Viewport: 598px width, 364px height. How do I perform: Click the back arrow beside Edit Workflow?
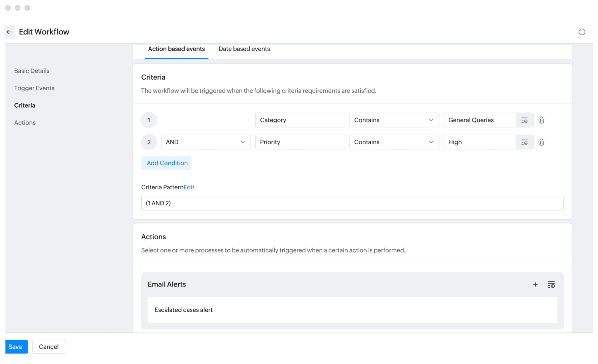click(x=9, y=32)
